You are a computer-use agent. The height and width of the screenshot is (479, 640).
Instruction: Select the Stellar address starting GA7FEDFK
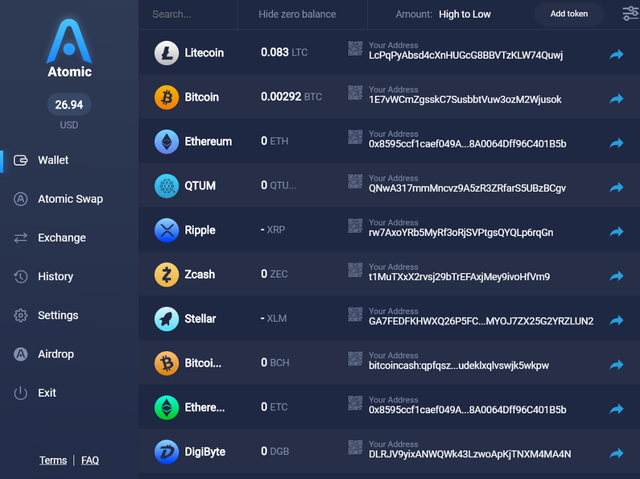[x=481, y=322]
